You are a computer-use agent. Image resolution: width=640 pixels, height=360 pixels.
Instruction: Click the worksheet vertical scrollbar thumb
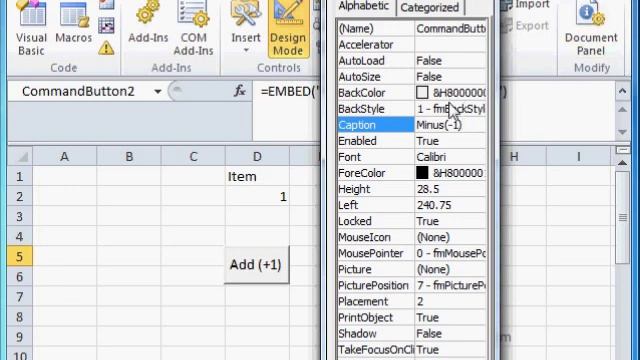coord(622,218)
